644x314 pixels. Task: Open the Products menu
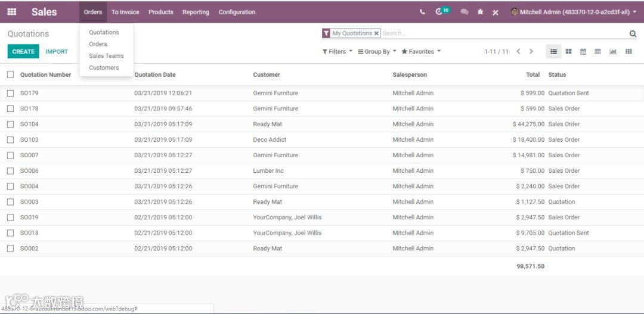[x=161, y=12]
